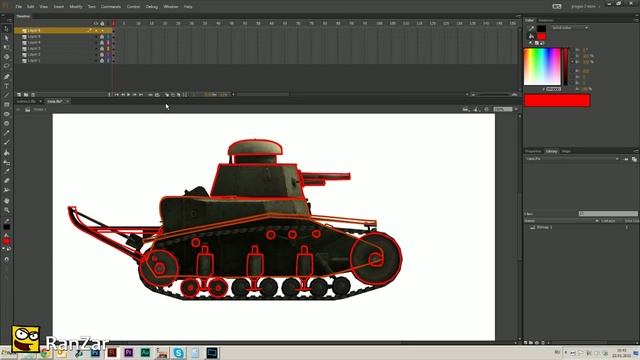Select the top highlighted layer row

point(64,30)
